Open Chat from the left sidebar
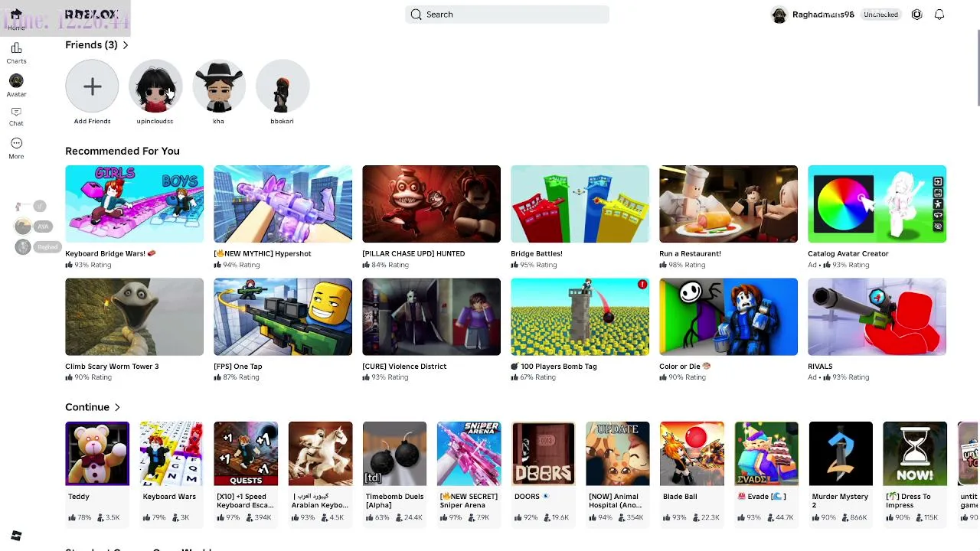Viewport: 980px width, 551px height. tap(16, 116)
